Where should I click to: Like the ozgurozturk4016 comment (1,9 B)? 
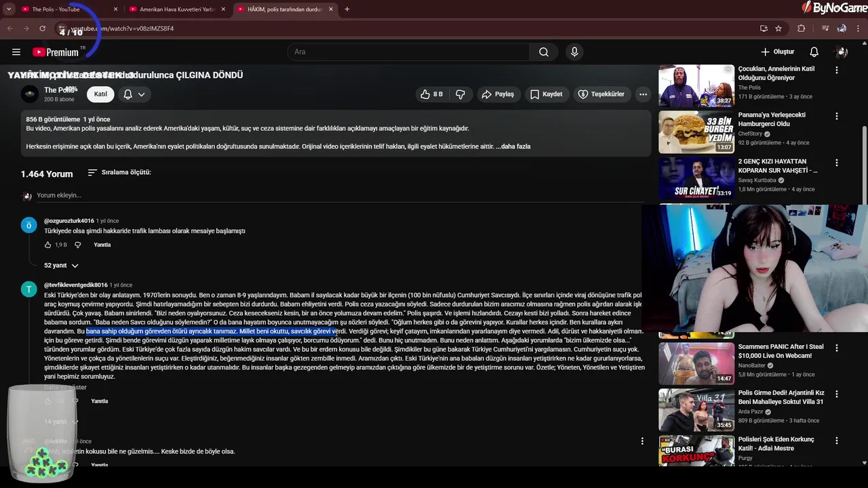point(48,245)
